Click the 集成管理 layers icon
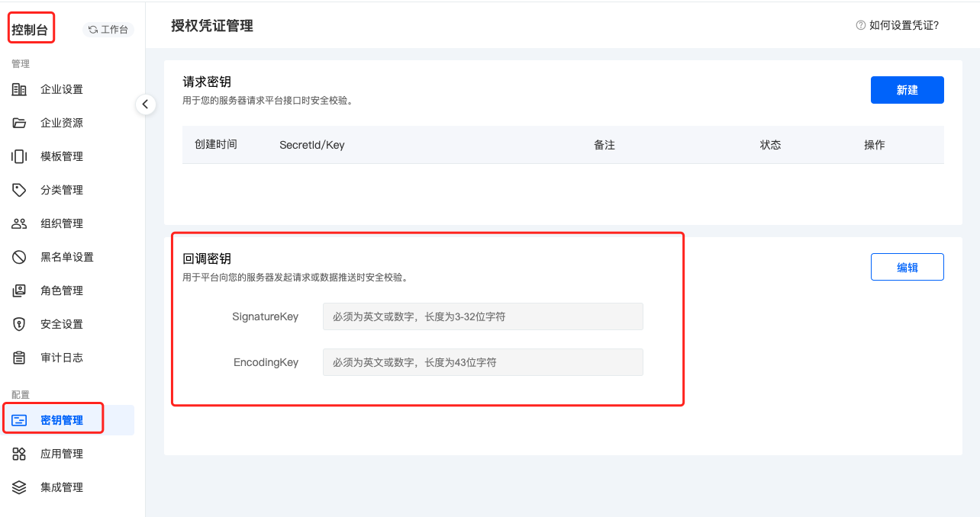This screenshot has width=980, height=517. [19, 487]
